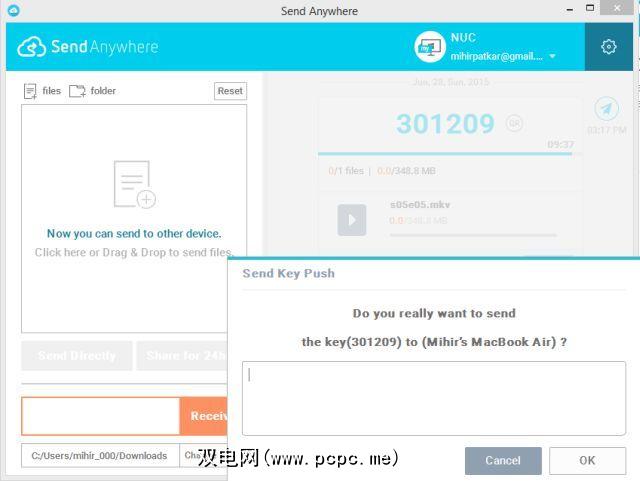
Task: Open settings with the gear icon
Action: point(609,47)
